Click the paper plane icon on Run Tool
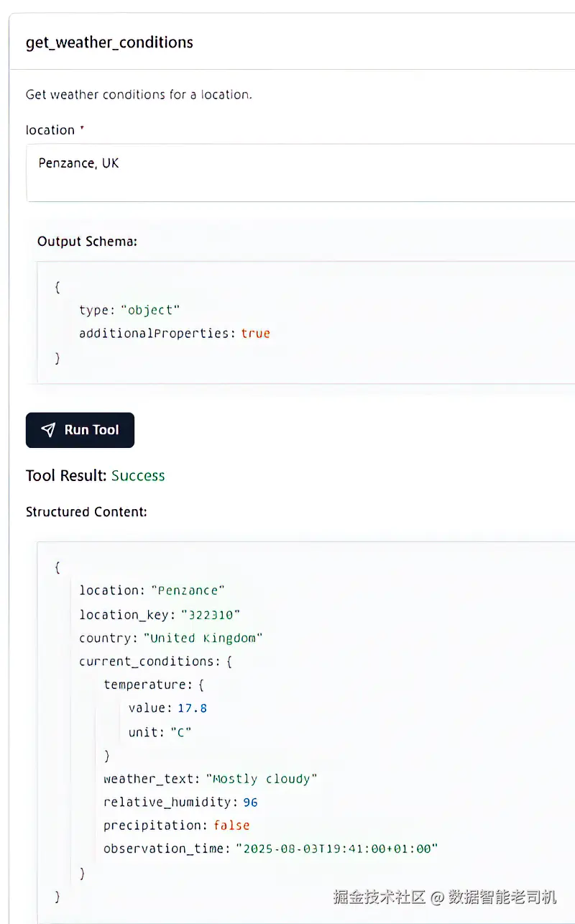 coord(48,430)
